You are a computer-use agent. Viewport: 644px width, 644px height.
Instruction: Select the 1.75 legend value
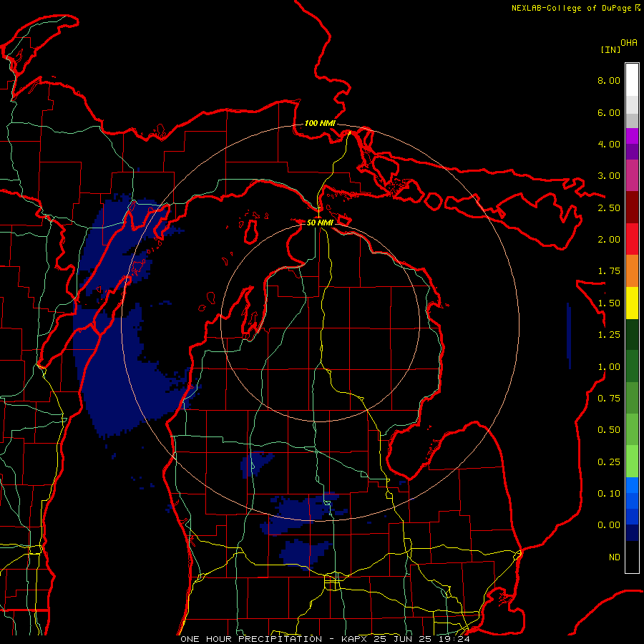point(609,271)
